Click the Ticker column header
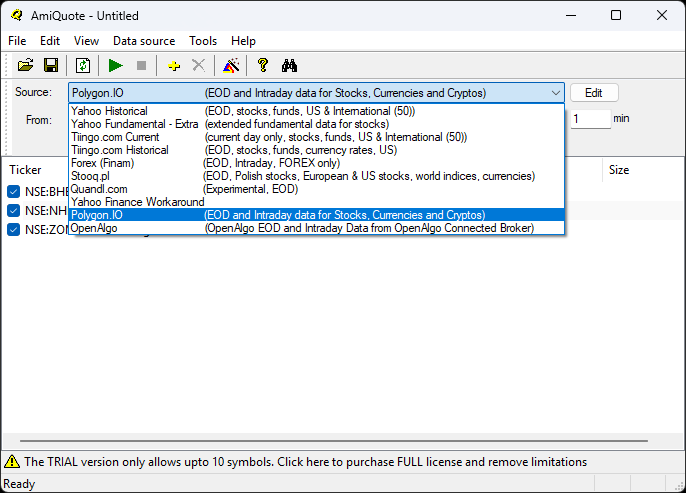The width and height of the screenshot is (686, 493). (25, 170)
